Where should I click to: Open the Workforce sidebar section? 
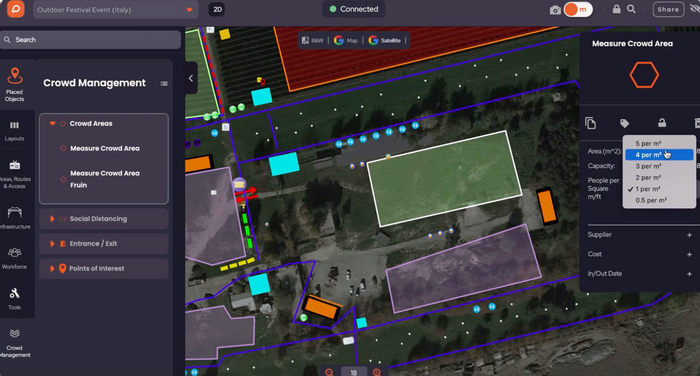(x=15, y=259)
